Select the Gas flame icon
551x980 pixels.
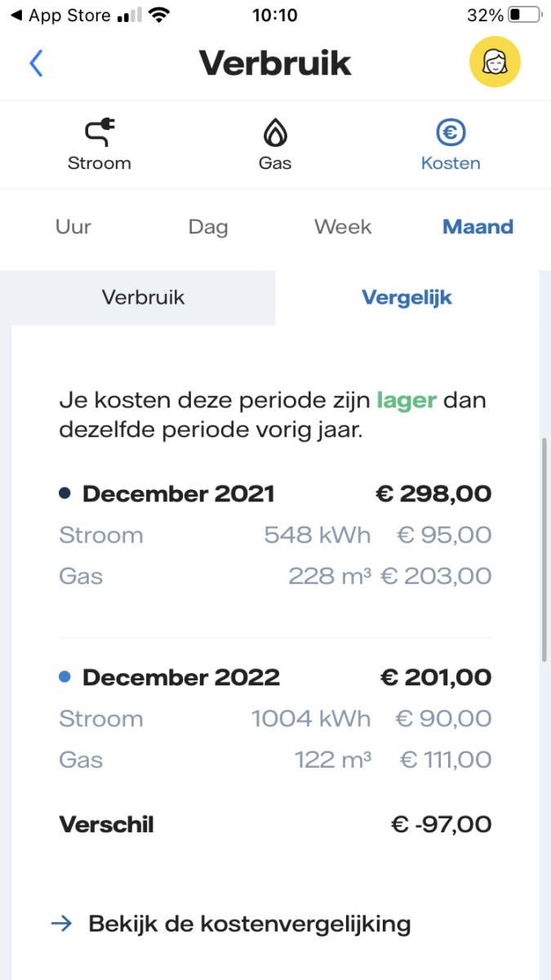tap(275, 132)
